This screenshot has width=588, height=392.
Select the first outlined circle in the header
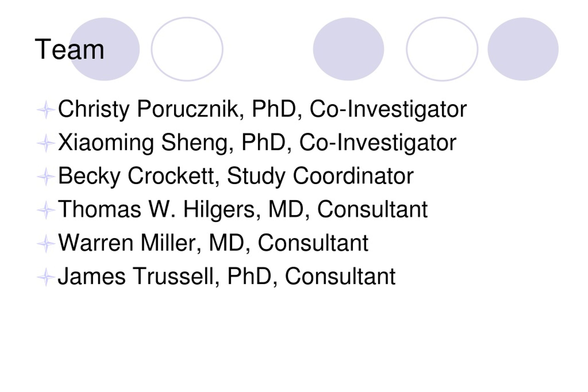tap(187, 49)
